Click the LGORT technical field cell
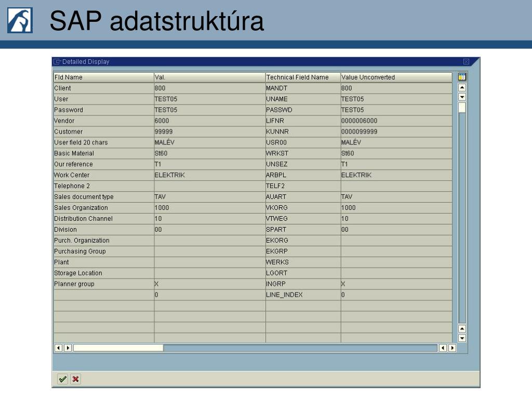 click(303, 273)
